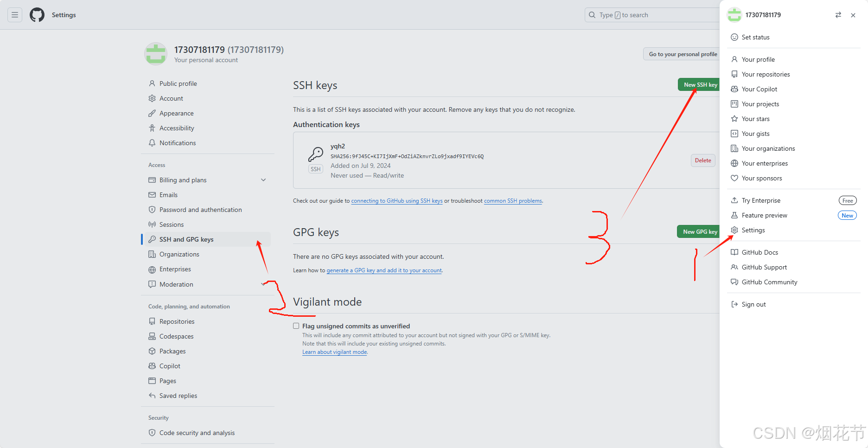Click the user avatar in settings header

(156, 54)
